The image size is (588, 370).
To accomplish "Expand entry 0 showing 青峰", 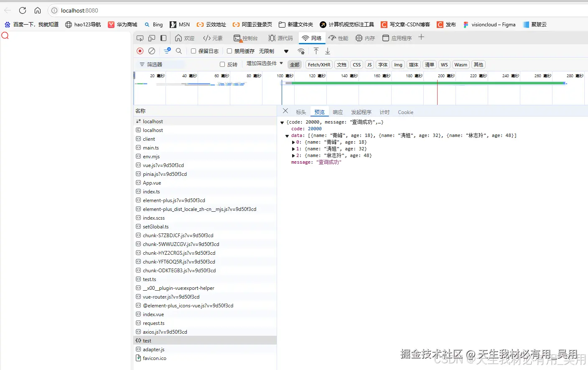I will [x=293, y=142].
